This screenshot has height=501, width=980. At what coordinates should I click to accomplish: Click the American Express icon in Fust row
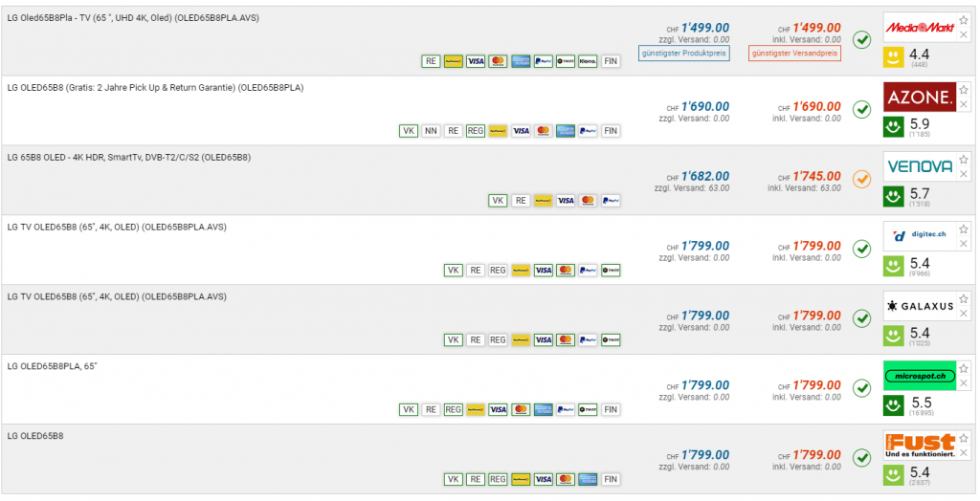click(588, 479)
